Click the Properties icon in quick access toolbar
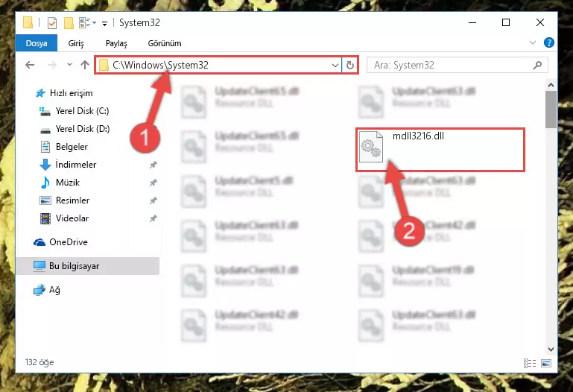 click(52, 23)
